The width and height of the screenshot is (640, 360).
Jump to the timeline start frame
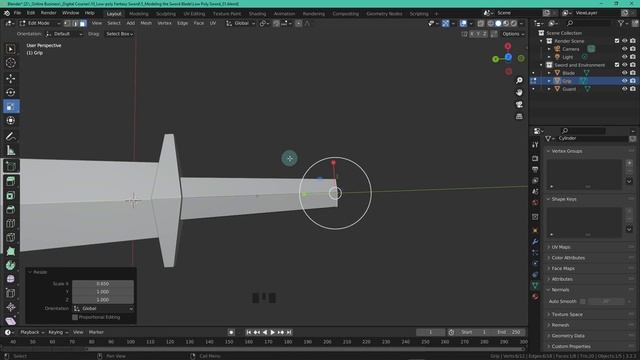tap(249, 332)
